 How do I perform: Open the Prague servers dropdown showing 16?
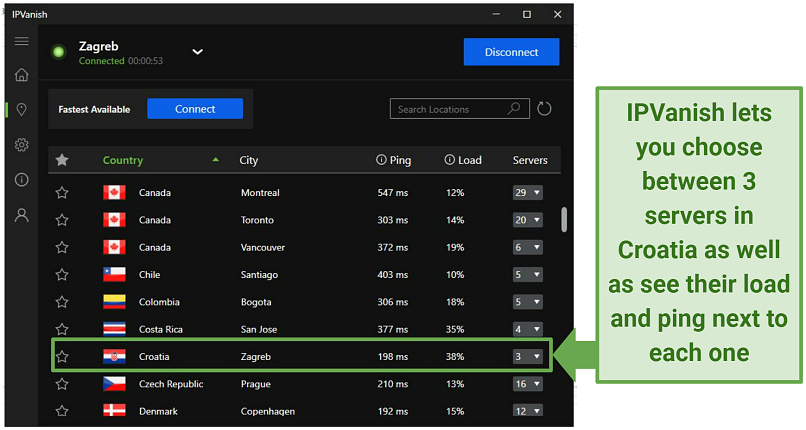click(x=527, y=384)
